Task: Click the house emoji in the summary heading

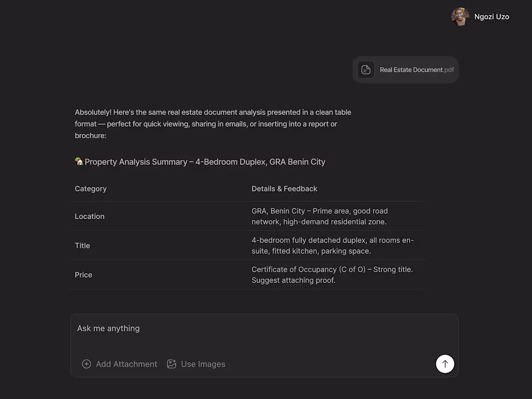Action: tap(78, 162)
